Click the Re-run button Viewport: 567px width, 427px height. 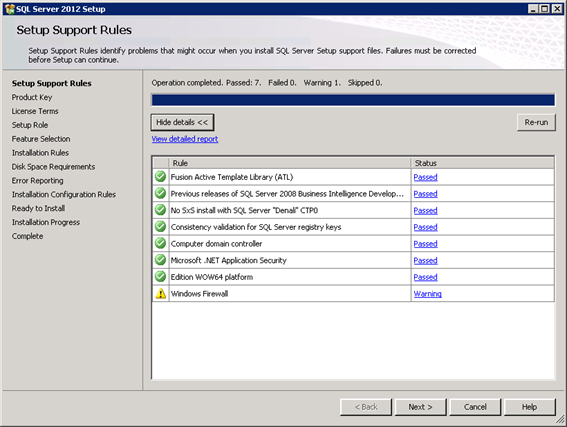click(536, 122)
